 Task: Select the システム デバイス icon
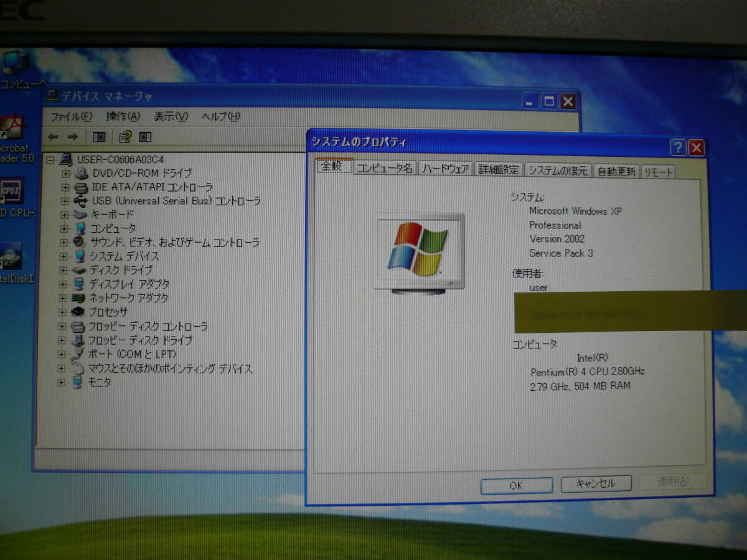point(80,256)
